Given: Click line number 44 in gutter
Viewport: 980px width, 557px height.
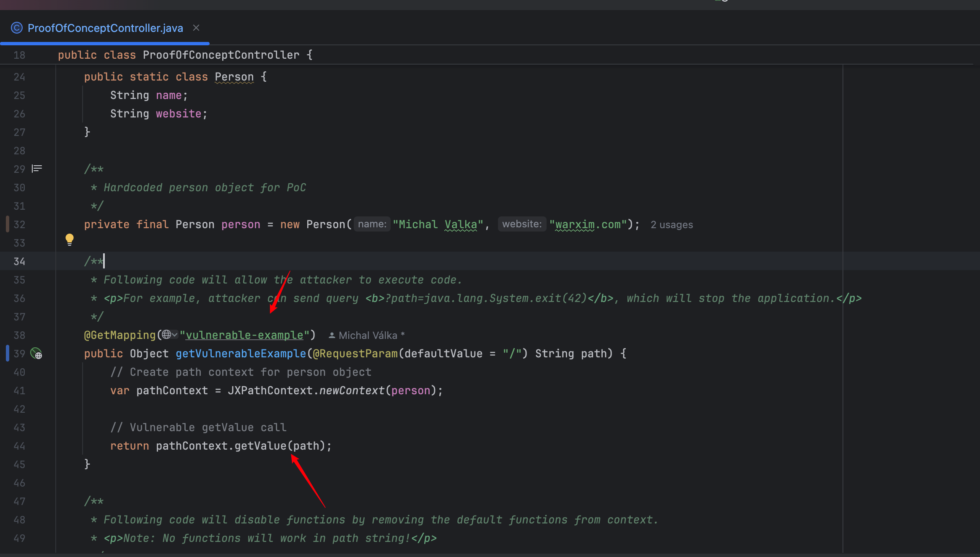Looking at the screenshot, I should [x=19, y=446].
